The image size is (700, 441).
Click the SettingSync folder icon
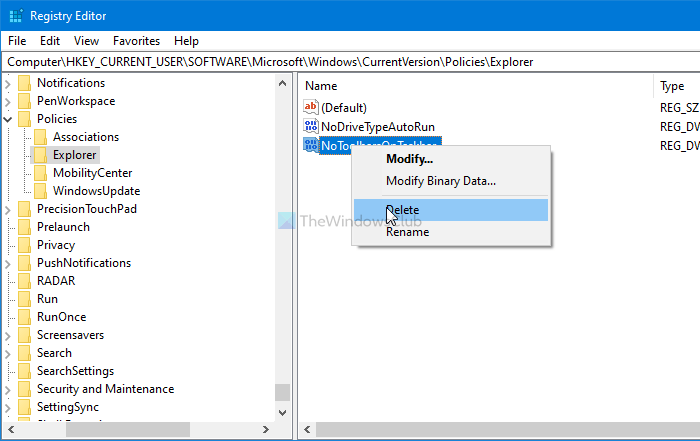tap(25, 407)
